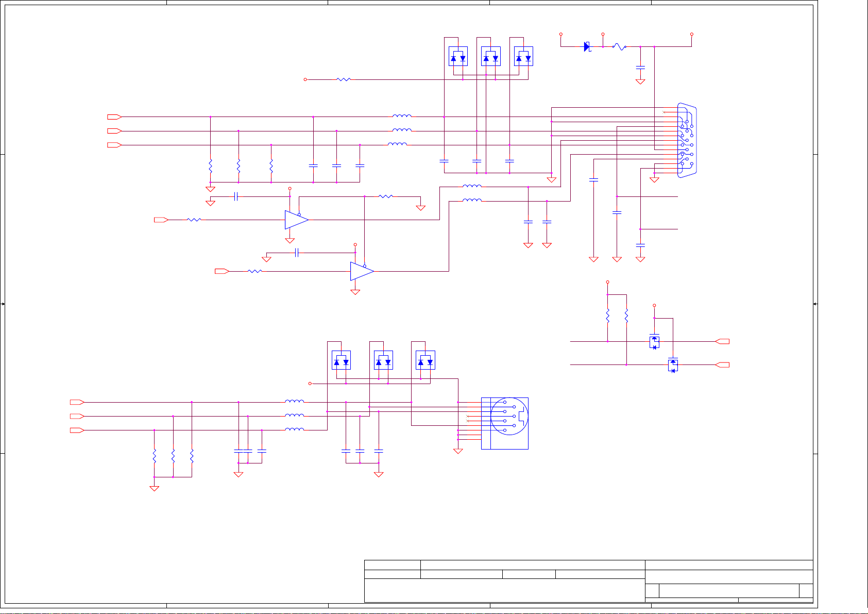The height and width of the screenshot is (614, 868).
Task: Select the open terminal left of the horizontal top resistor
Action: pos(305,79)
